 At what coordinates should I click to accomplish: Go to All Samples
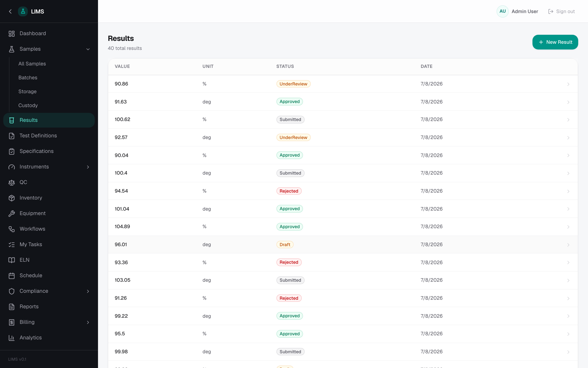[x=32, y=64]
